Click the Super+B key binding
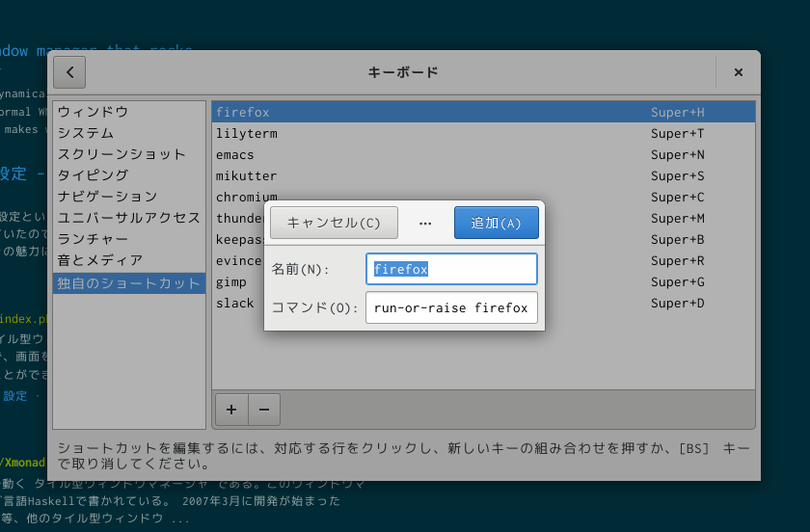 click(x=677, y=239)
